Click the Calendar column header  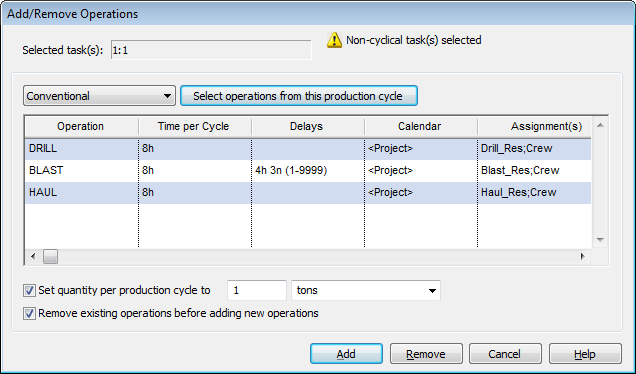421,127
